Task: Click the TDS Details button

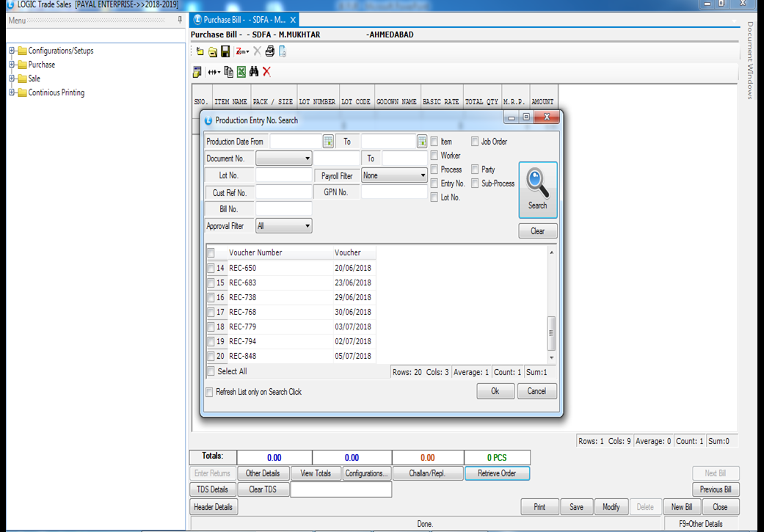Action: pyautogui.click(x=212, y=489)
